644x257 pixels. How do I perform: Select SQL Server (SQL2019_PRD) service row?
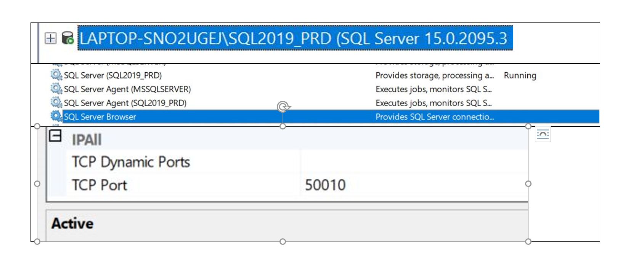tap(113, 75)
